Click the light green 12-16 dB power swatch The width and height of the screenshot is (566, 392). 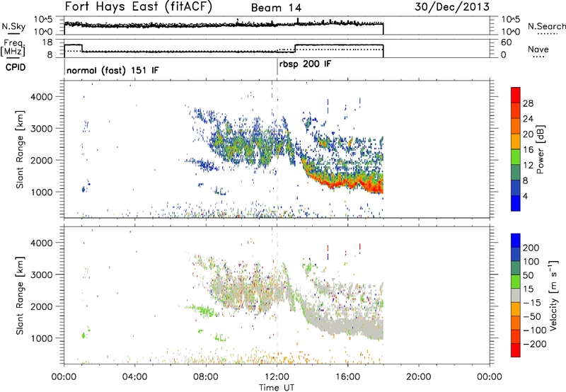[516, 157]
